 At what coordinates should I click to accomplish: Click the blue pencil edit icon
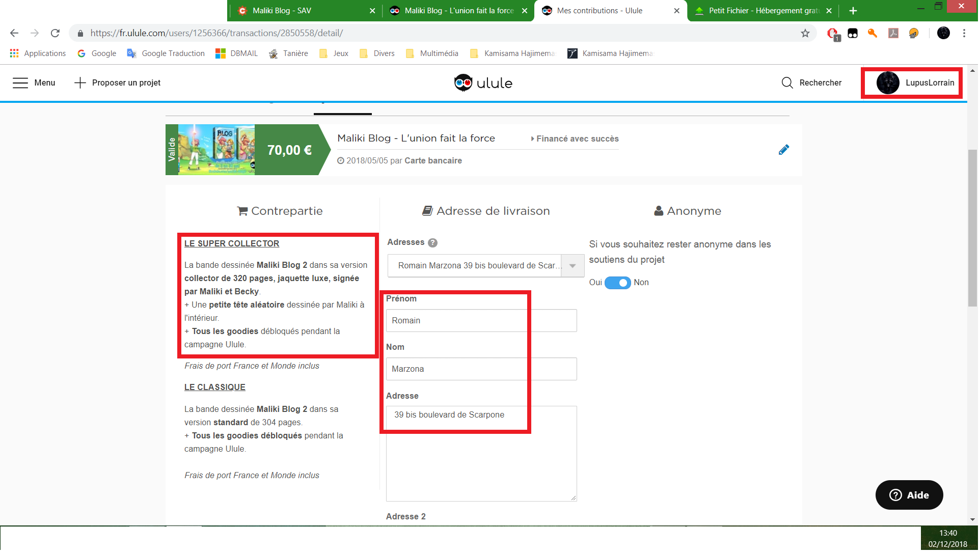coord(785,150)
